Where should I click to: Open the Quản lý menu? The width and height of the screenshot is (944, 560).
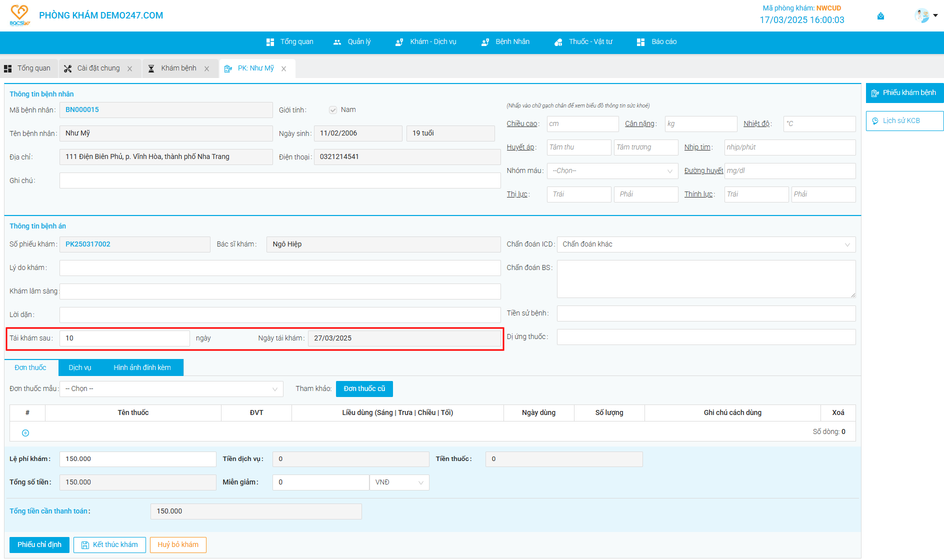point(352,42)
